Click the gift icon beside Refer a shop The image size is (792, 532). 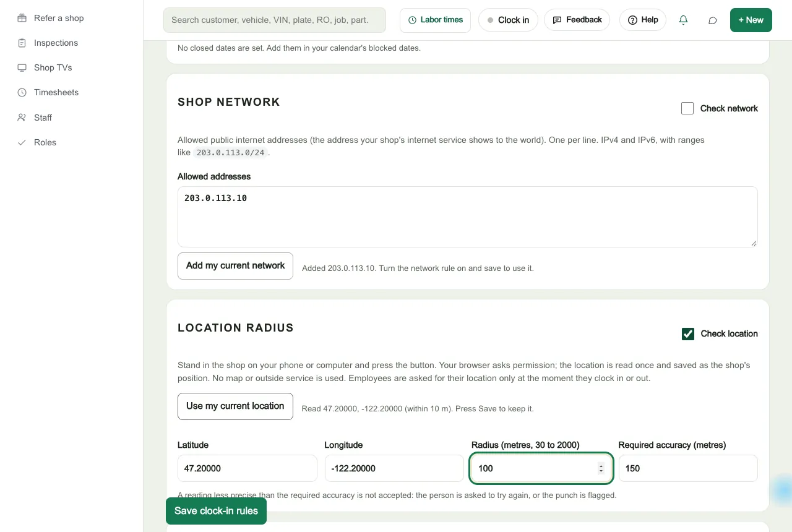click(x=22, y=18)
